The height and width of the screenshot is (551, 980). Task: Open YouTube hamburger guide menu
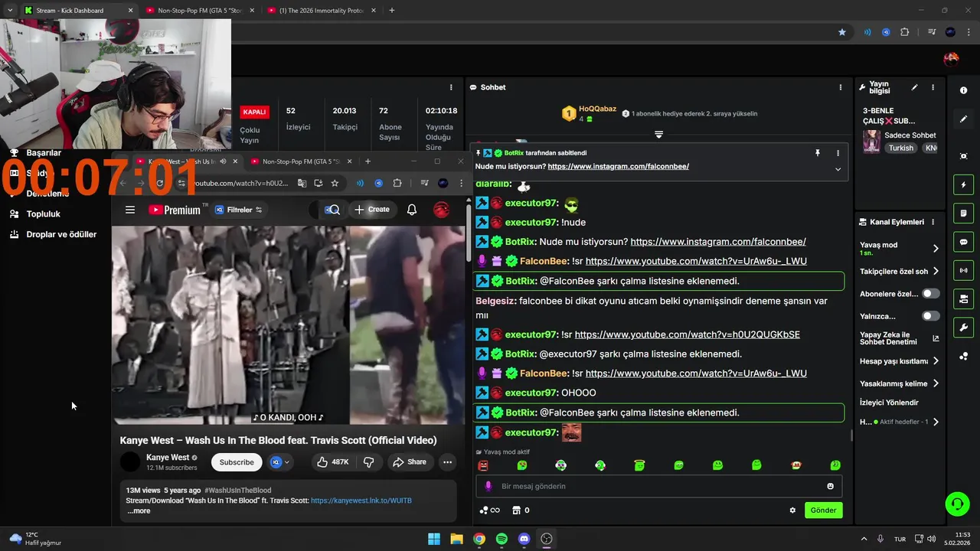(130, 210)
